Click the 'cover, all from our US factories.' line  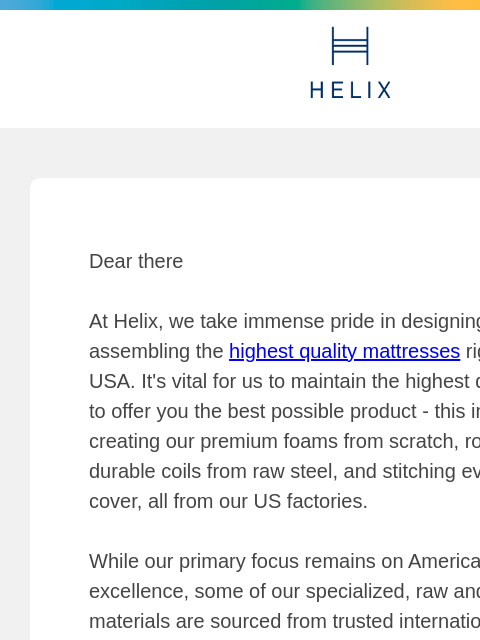(x=228, y=501)
